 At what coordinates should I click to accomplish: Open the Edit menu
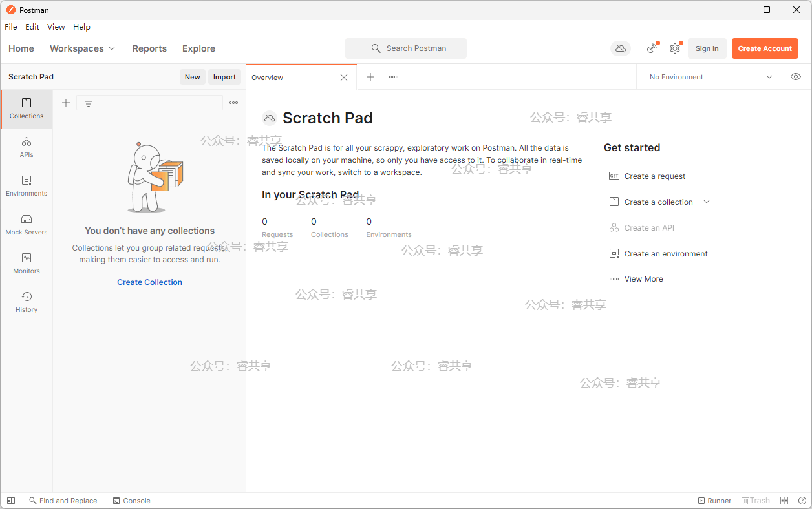tap(32, 27)
